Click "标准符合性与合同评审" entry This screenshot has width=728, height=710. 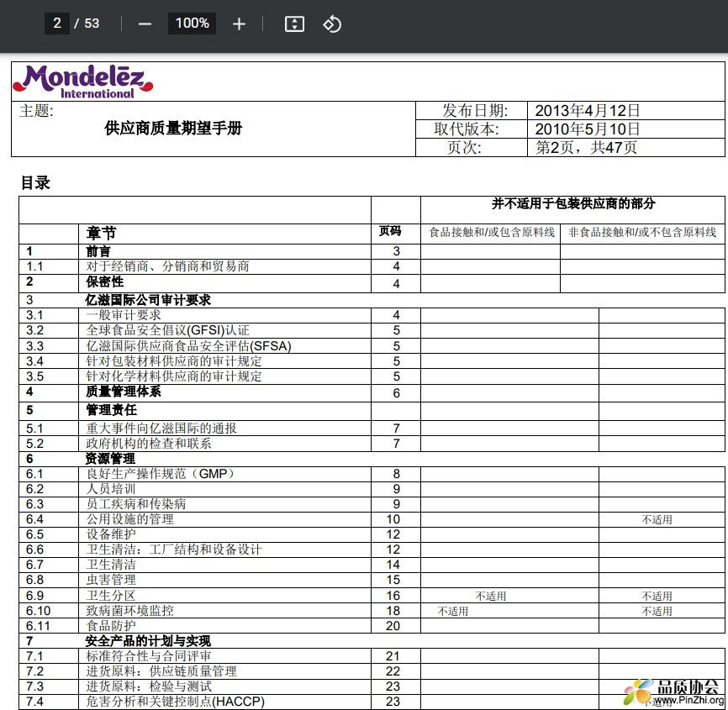149,656
